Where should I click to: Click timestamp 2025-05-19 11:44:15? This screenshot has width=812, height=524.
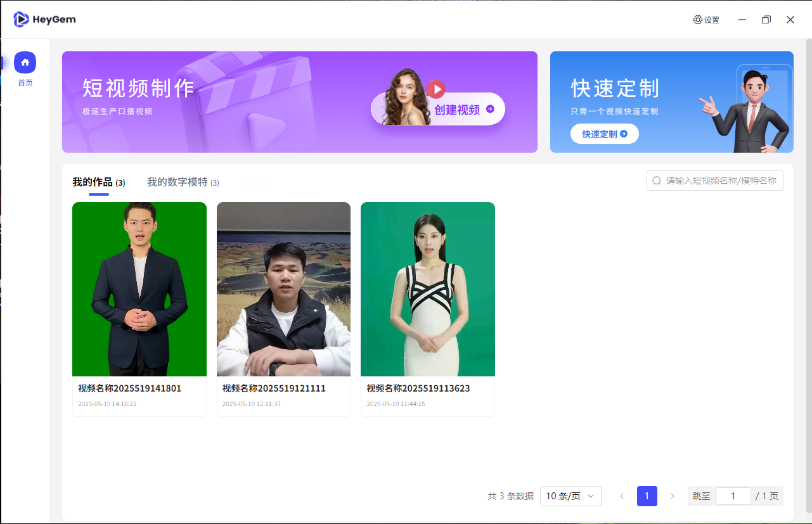396,404
